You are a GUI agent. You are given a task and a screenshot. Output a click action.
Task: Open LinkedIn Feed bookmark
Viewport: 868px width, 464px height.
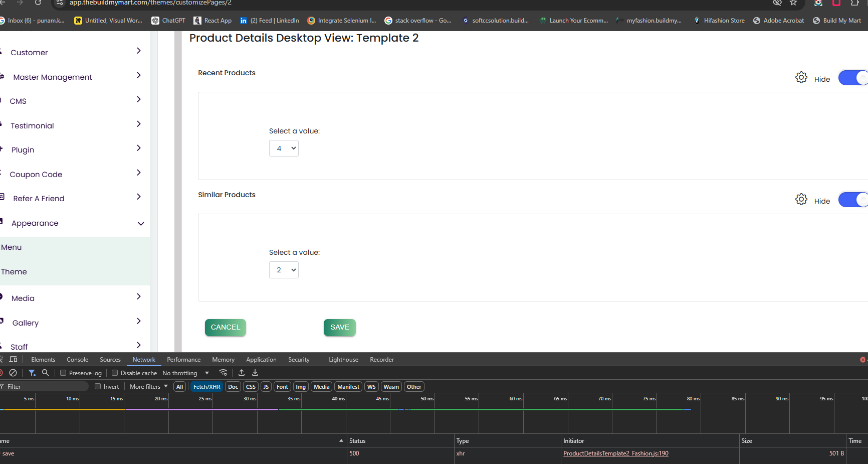(269, 21)
